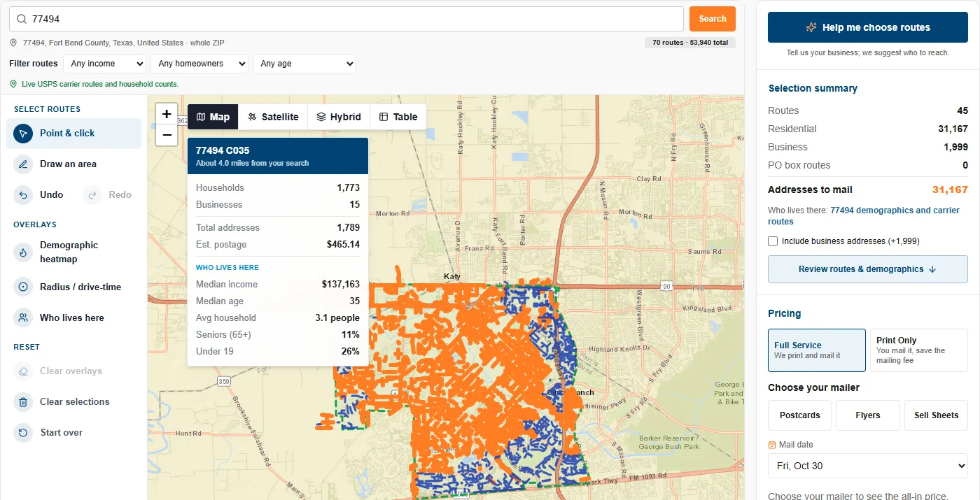Click the Residential 31,167 summary value
The height and width of the screenshot is (500, 980).
tap(953, 129)
